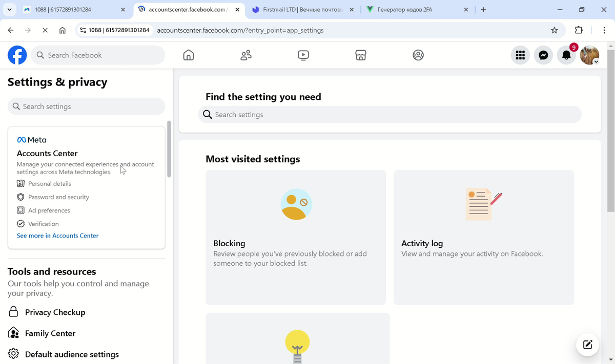The height and width of the screenshot is (364, 615).
Task: Click the lightbulb illustration card icon
Action: (297, 347)
